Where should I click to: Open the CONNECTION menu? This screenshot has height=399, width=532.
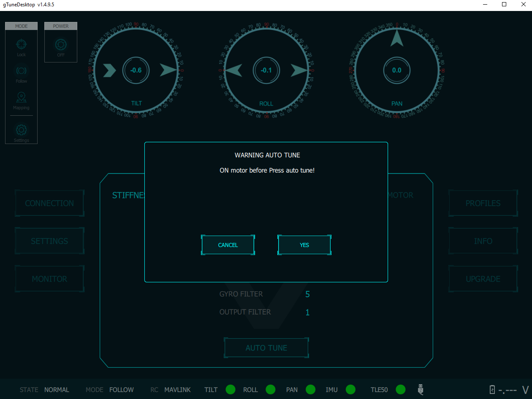[49, 203]
